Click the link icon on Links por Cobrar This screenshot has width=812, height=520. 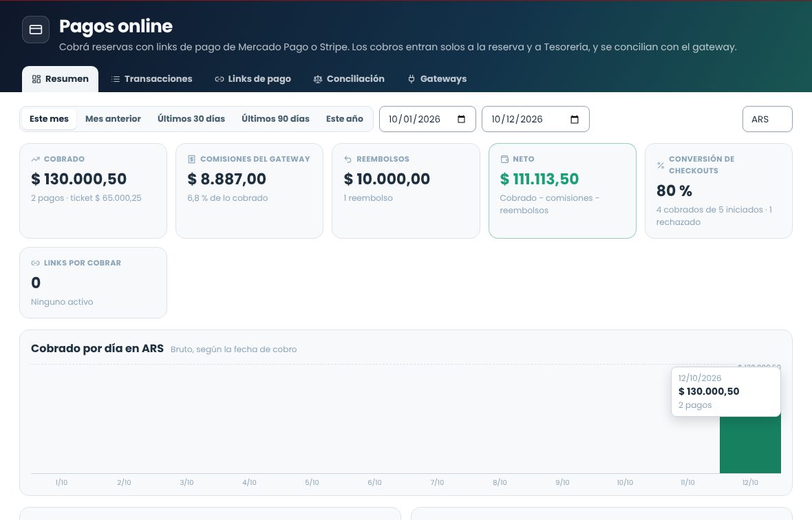tap(35, 263)
